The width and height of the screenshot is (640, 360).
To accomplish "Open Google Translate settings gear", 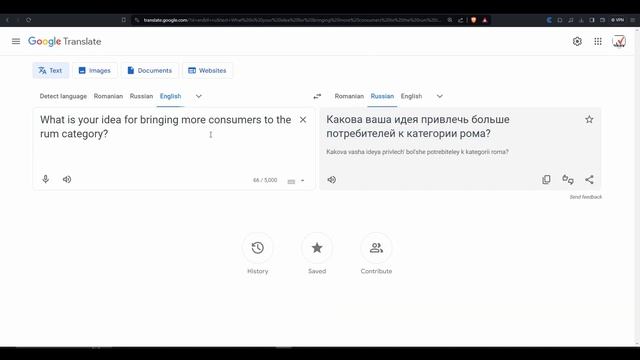I will pyautogui.click(x=577, y=41).
